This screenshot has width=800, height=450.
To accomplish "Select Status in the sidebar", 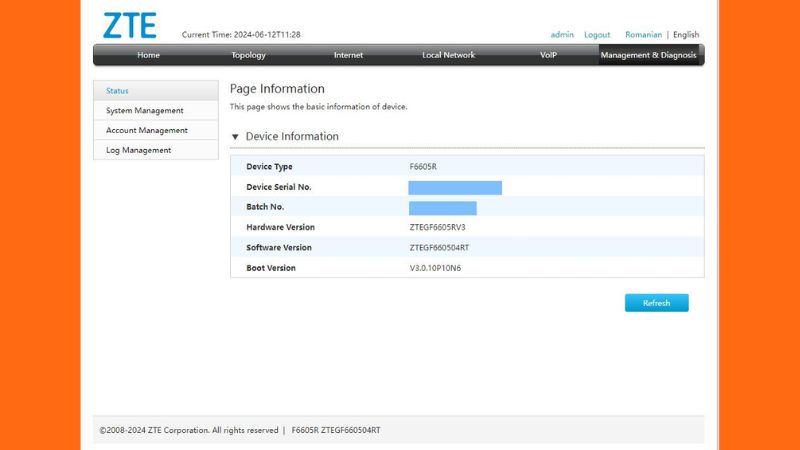I will click(156, 91).
